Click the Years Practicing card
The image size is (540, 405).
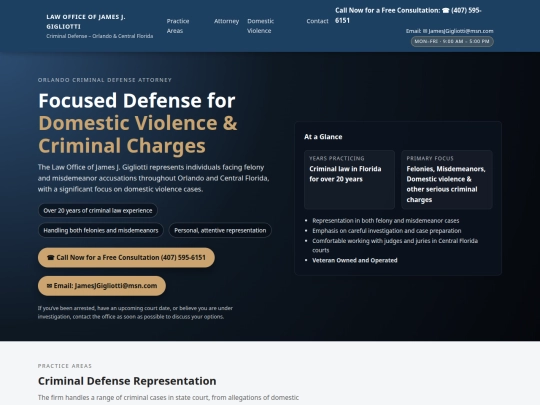coord(349,179)
